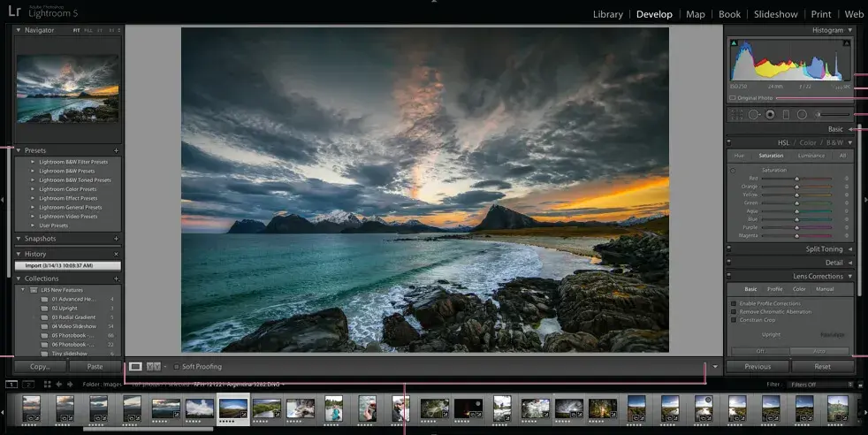Toggle the HSL panel on/off switch
This screenshot has height=435, width=868.
point(729,142)
